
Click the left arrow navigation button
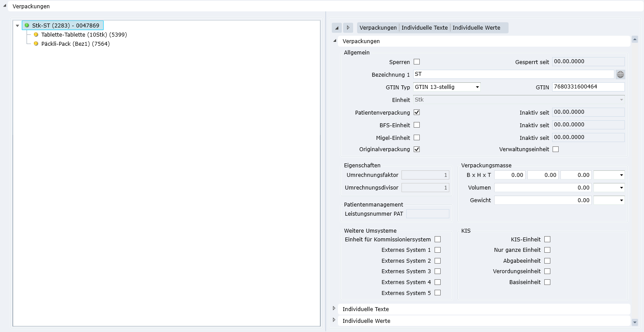pyautogui.click(x=337, y=28)
